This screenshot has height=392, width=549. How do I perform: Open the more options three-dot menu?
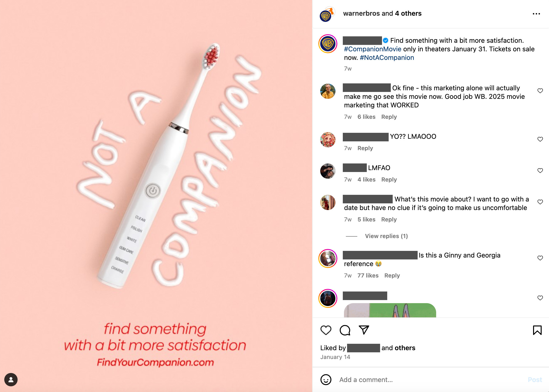click(x=536, y=14)
